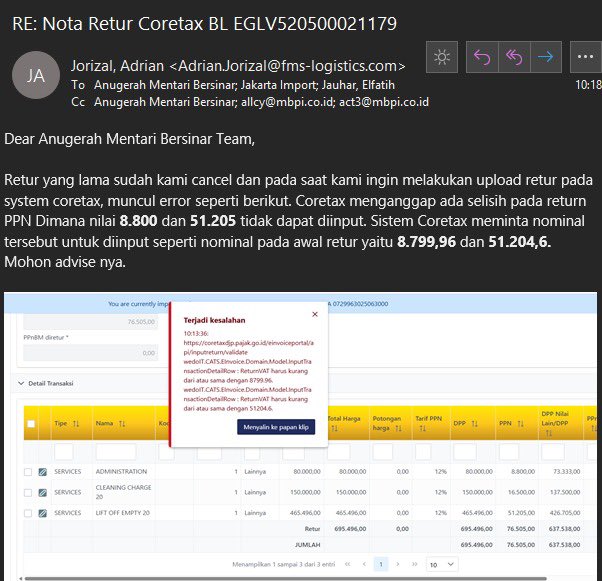The width and height of the screenshot is (602, 581).
Task: Click the edit icon on CLEANING CHARGE 20 row
Action: coord(43,492)
